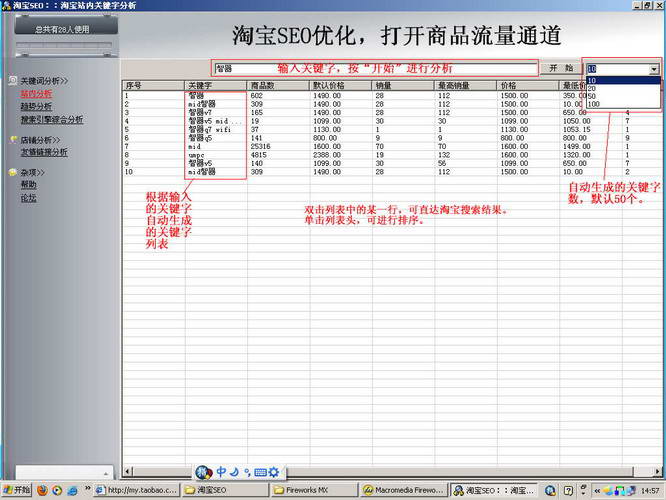Expand hidden tray icons arrow

(597, 491)
